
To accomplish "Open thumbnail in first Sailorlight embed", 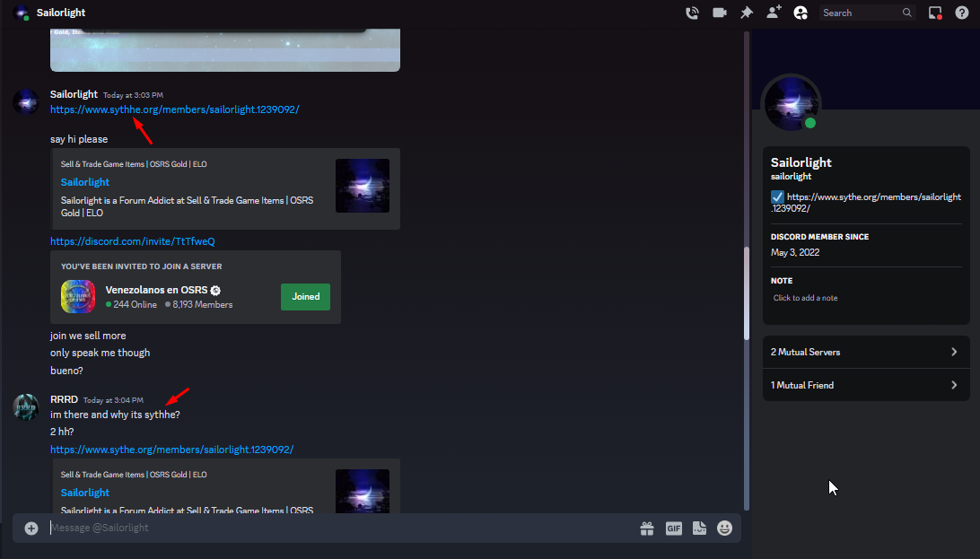I will [x=363, y=186].
